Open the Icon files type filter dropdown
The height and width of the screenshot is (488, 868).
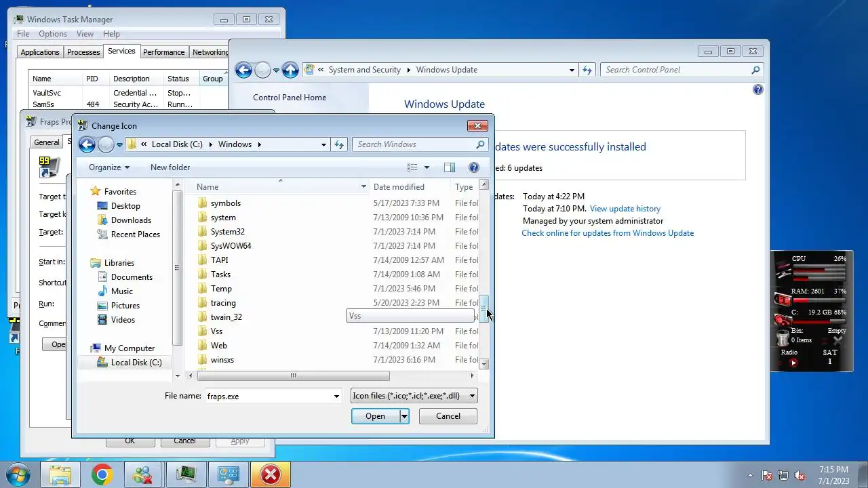click(x=472, y=396)
